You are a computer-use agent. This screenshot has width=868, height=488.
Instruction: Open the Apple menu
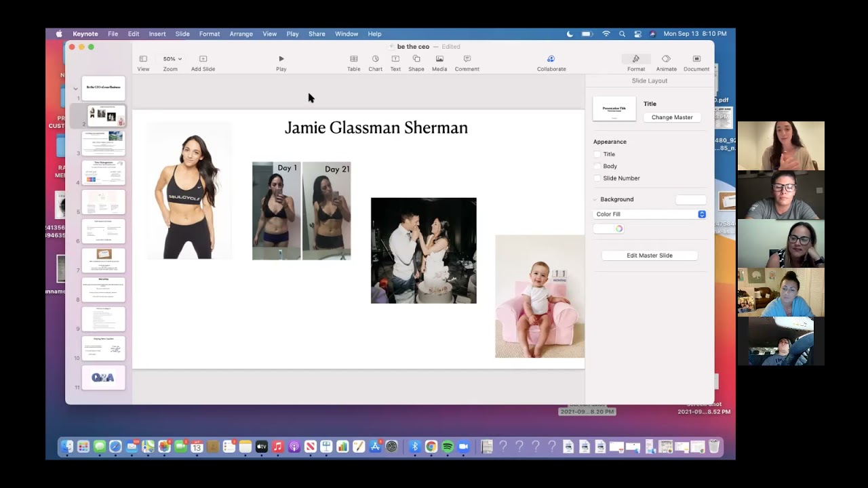click(59, 34)
